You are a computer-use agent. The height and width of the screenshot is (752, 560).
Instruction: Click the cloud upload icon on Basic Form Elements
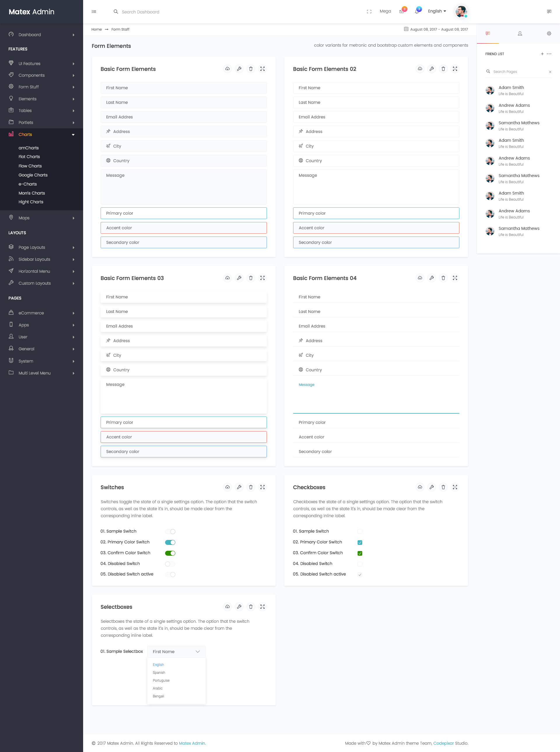pyautogui.click(x=228, y=69)
